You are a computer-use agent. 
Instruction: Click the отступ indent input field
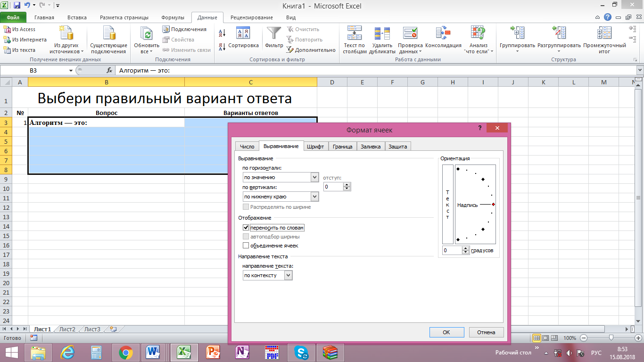tap(334, 187)
